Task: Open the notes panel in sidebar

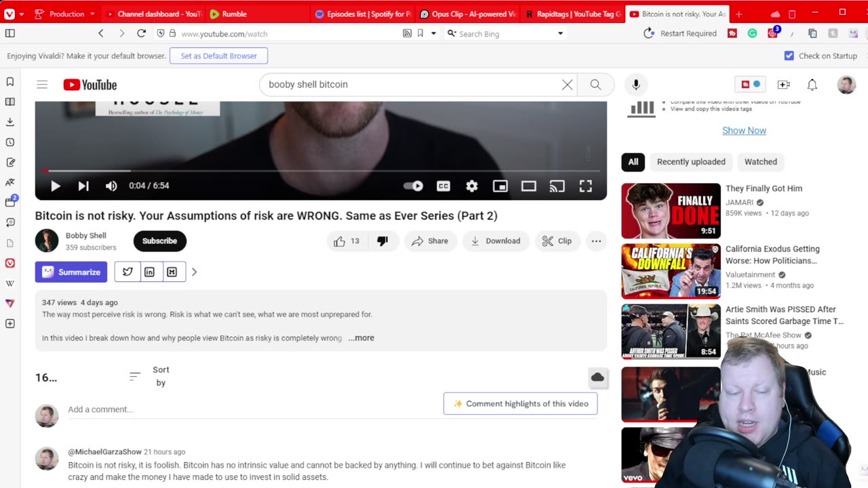Action: pyautogui.click(x=10, y=163)
